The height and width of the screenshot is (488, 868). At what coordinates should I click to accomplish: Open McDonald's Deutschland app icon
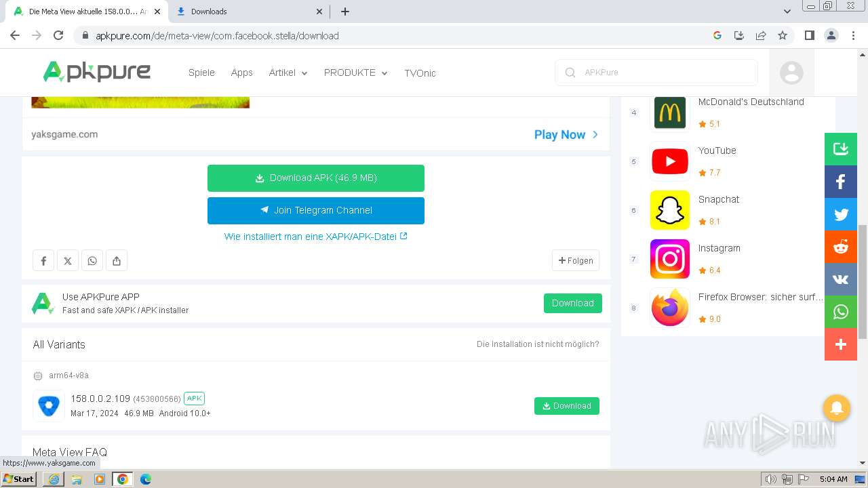tap(670, 113)
